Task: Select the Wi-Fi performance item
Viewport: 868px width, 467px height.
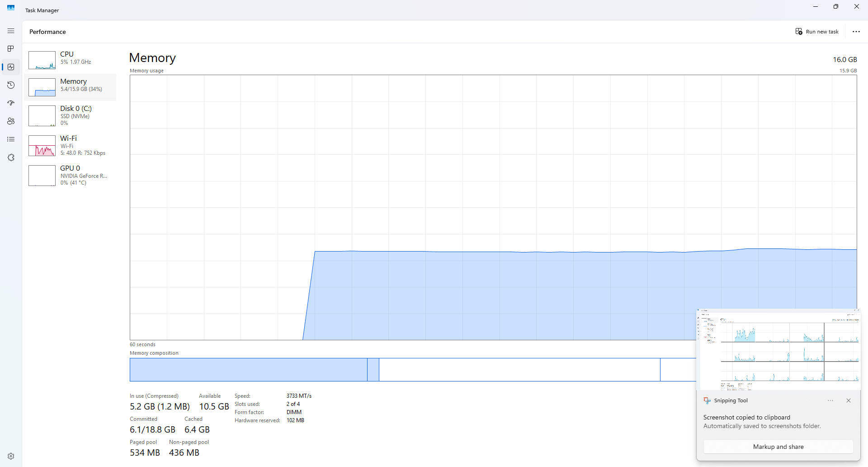Action: (71, 146)
